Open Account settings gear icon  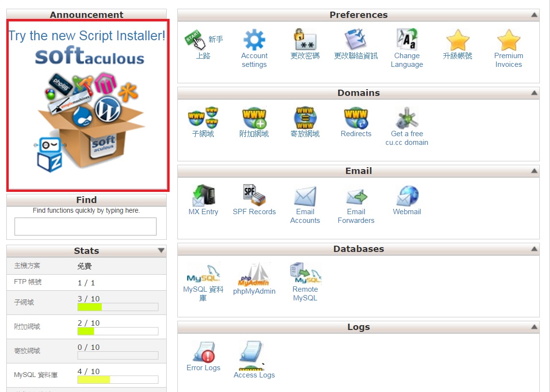[x=254, y=40]
